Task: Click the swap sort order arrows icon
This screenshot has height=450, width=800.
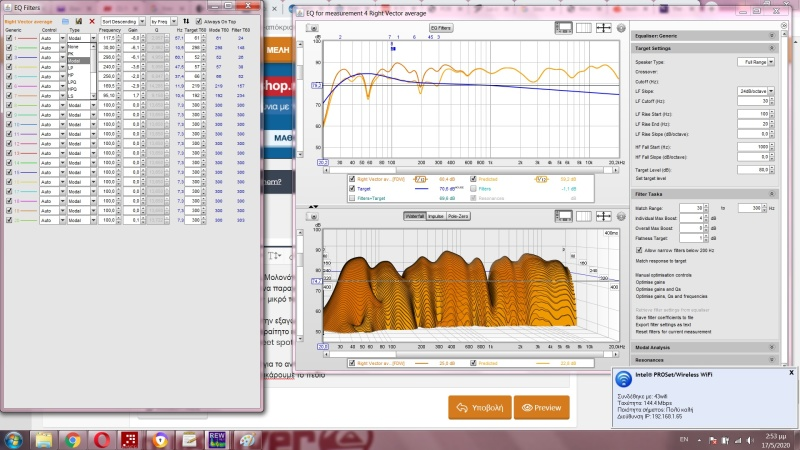Action: [x=185, y=20]
